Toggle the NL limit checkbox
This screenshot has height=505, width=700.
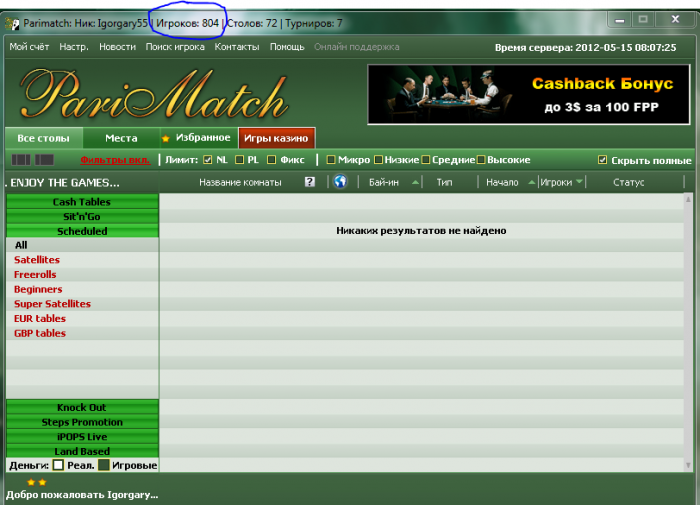208,159
